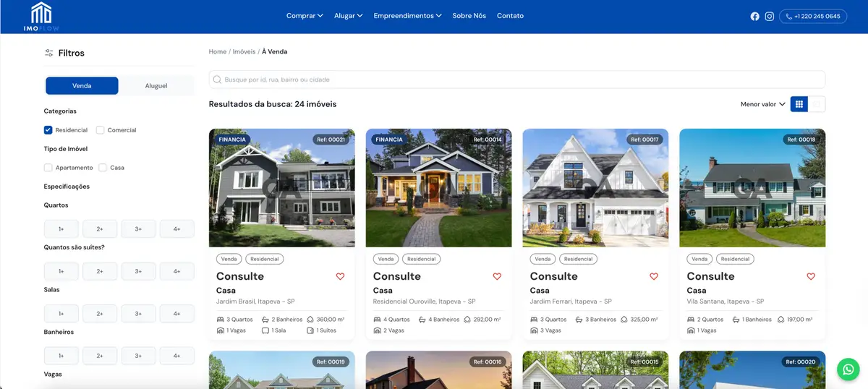Go to Sobre Nós page

click(x=469, y=16)
